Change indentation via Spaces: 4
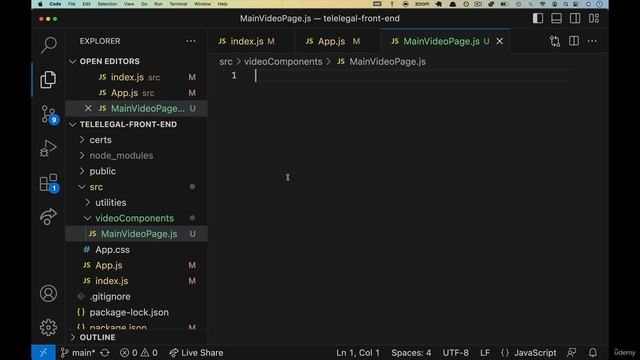Viewport: 640px width, 360px height. [411, 353]
